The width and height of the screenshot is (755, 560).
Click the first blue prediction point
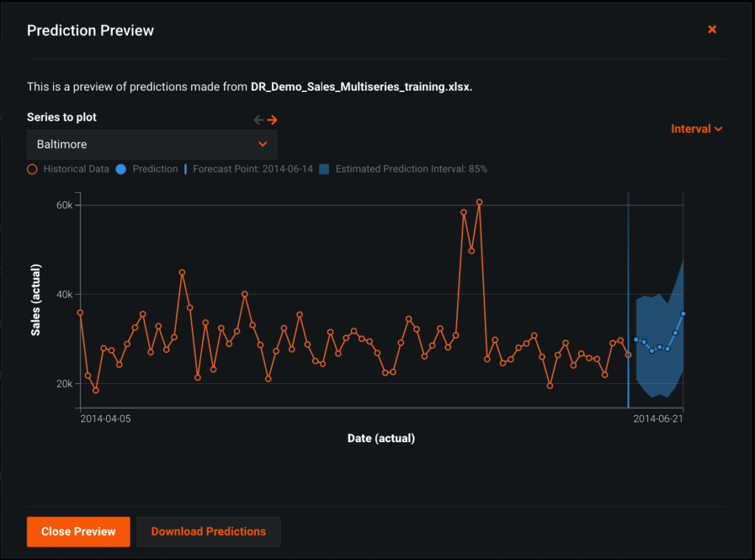636,340
